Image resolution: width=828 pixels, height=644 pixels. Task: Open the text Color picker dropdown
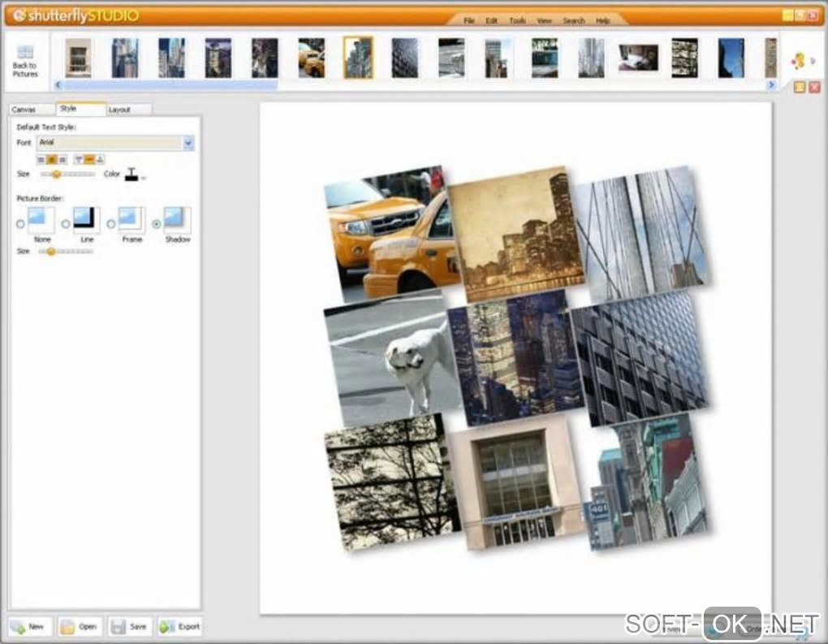(144, 176)
